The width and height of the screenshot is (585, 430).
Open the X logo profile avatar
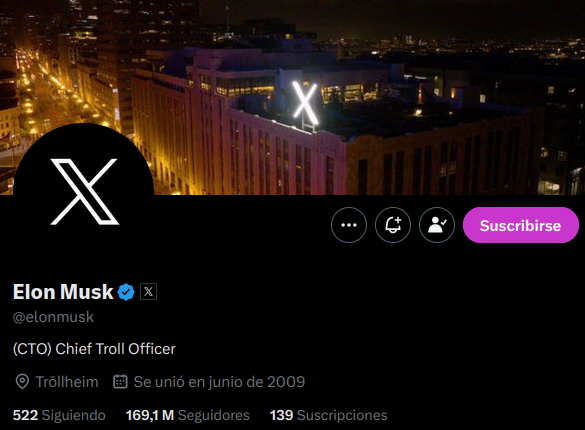[x=84, y=192]
